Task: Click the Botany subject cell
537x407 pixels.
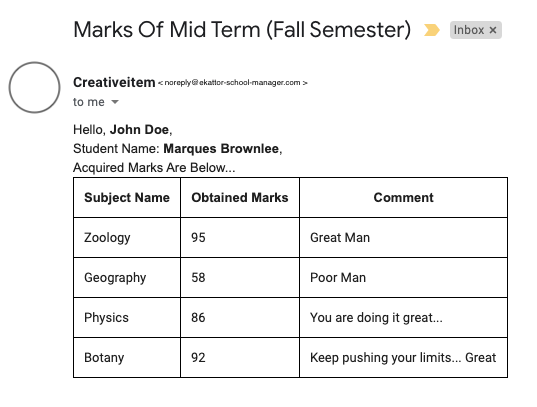Action: pos(127,358)
